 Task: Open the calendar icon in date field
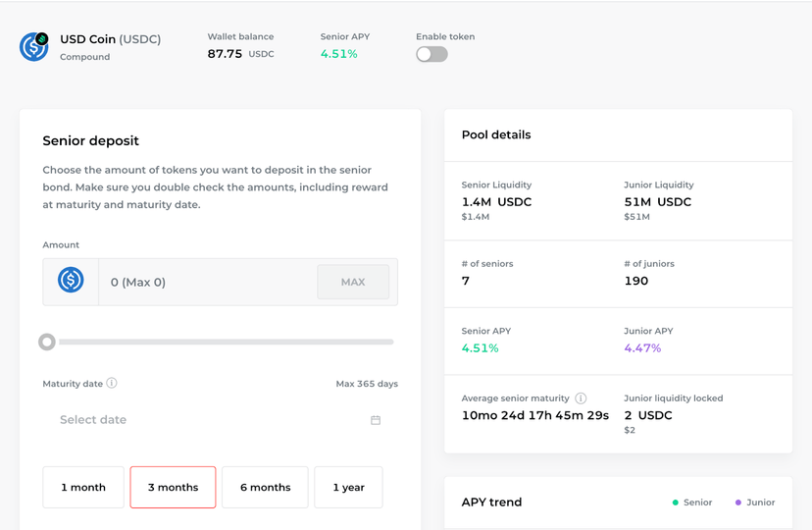(x=376, y=420)
